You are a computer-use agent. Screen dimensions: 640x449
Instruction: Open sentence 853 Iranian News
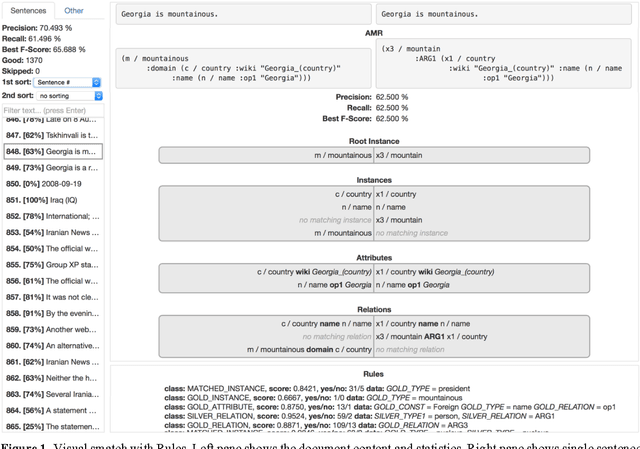(x=51, y=232)
